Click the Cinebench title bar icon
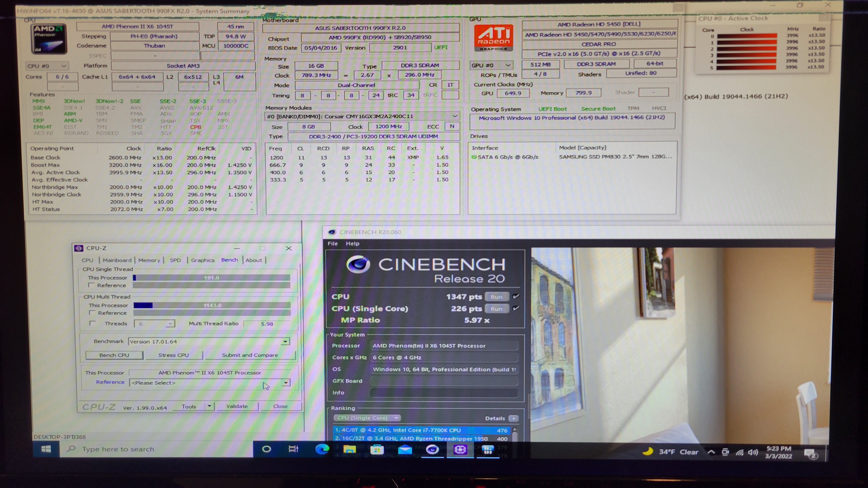Image resolution: width=868 pixels, height=488 pixels. pos(332,232)
